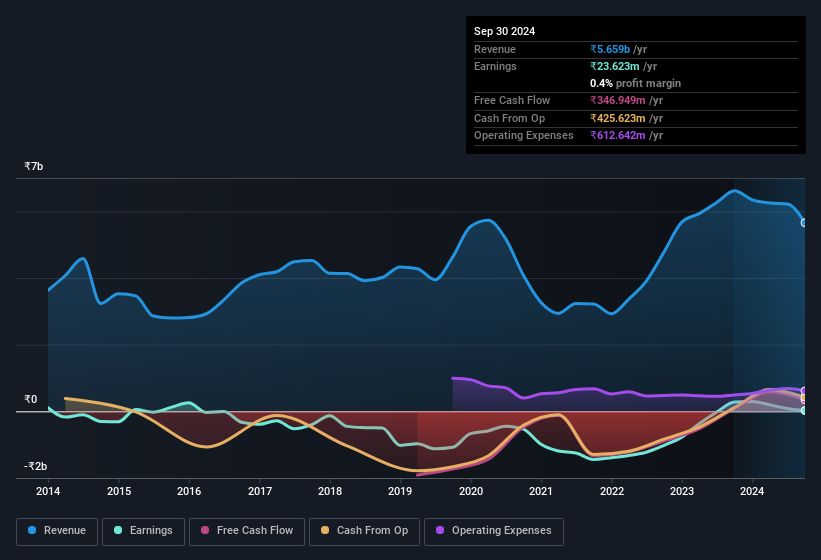The height and width of the screenshot is (560, 821).
Task: Click the 2022 x-axis label
Action: pyautogui.click(x=612, y=491)
